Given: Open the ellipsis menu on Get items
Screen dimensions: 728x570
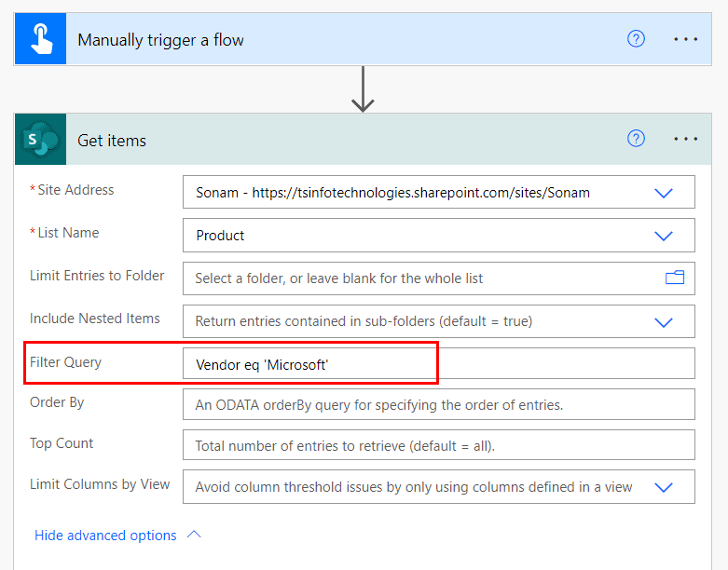Looking at the screenshot, I should pyautogui.click(x=686, y=139).
